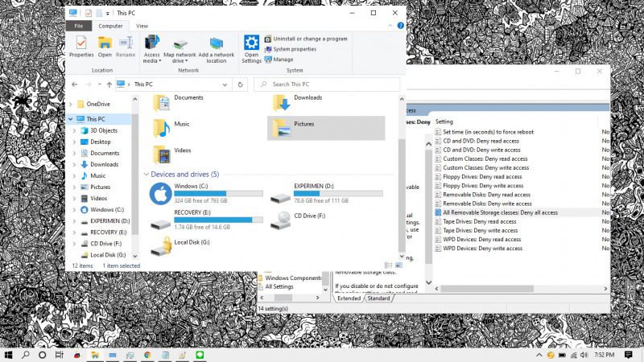Open Task View on the taskbar
This screenshot has width=644, height=362.
click(x=59, y=355)
